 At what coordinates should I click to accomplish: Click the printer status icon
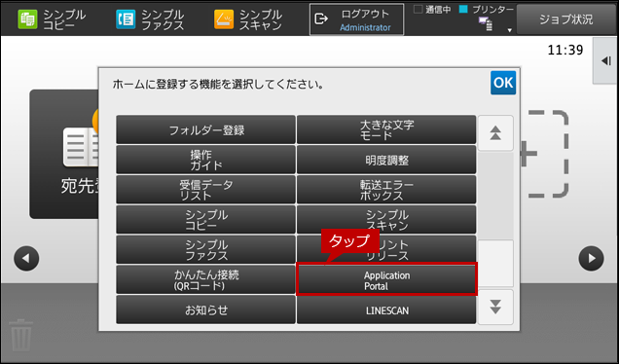486,23
